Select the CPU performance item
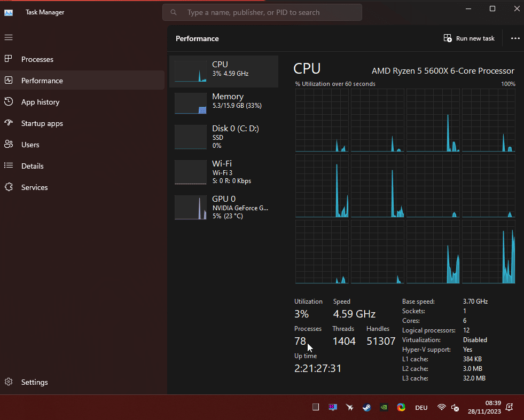 [224, 72]
